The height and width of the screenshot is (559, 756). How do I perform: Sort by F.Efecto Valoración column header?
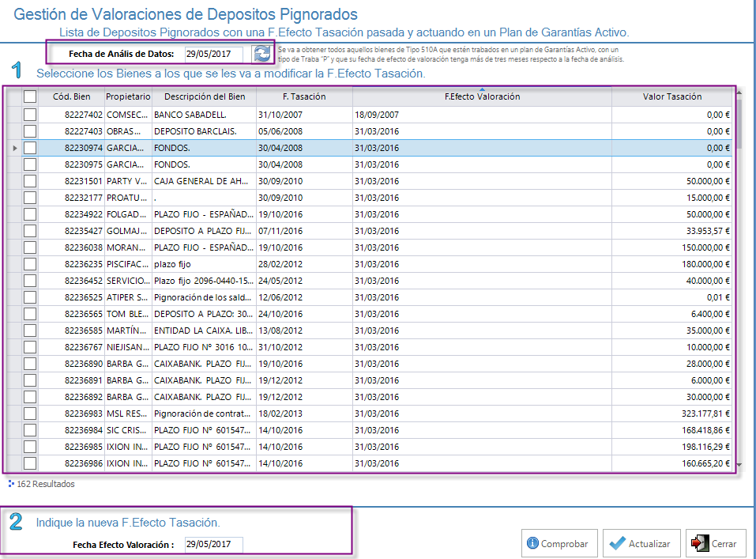tap(482, 96)
